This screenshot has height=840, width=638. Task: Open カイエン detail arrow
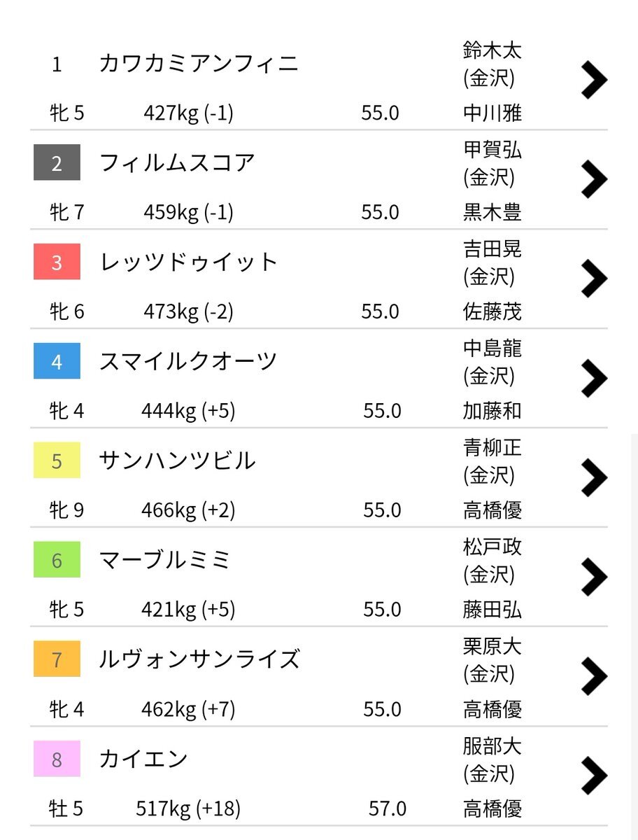(x=594, y=776)
